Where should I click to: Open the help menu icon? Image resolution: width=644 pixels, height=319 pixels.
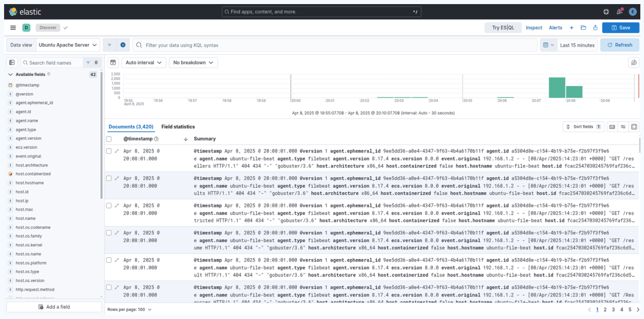pyautogui.click(x=606, y=12)
